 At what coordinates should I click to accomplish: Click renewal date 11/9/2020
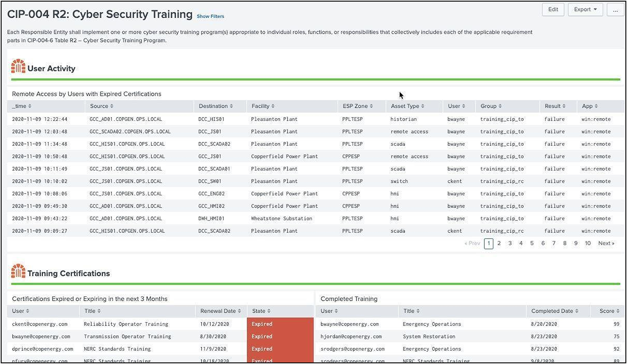[x=213, y=349]
